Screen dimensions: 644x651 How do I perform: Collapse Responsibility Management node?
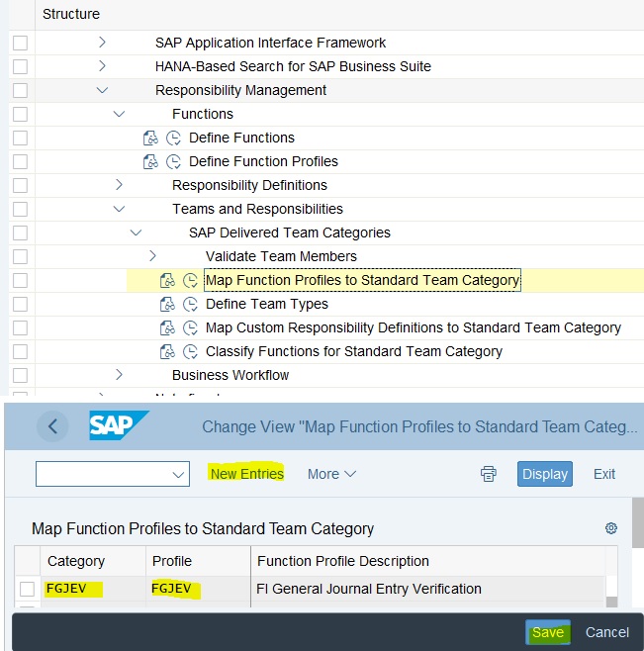pos(102,90)
